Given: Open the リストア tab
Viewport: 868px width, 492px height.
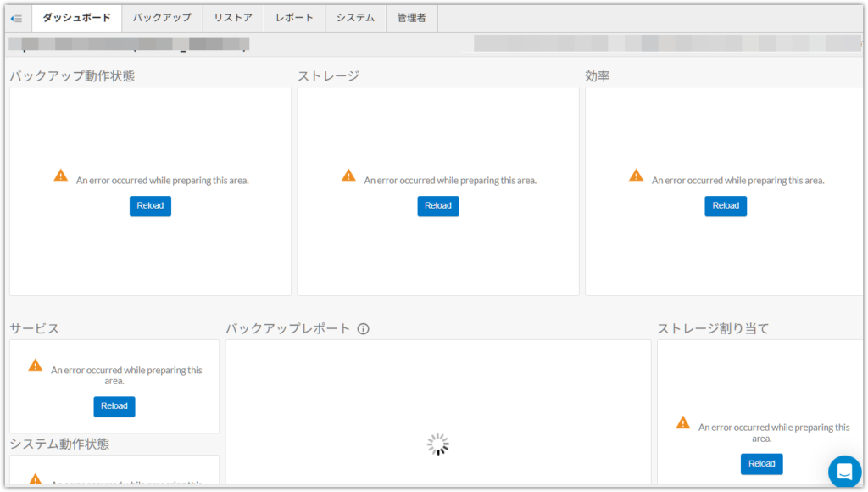Looking at the screenshot, I should pos(233,18).
